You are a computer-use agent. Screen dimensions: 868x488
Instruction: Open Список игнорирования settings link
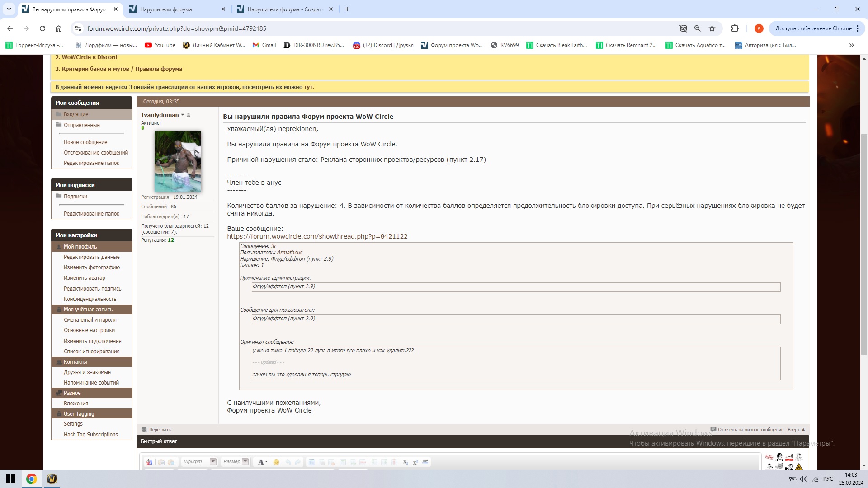[x=91, y=352]
